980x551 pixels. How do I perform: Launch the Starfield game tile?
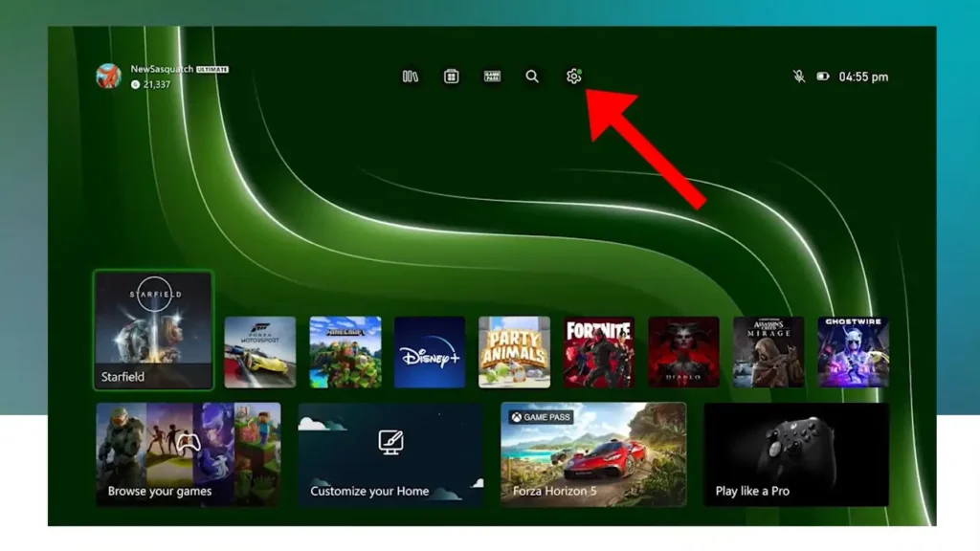(153, 330)
